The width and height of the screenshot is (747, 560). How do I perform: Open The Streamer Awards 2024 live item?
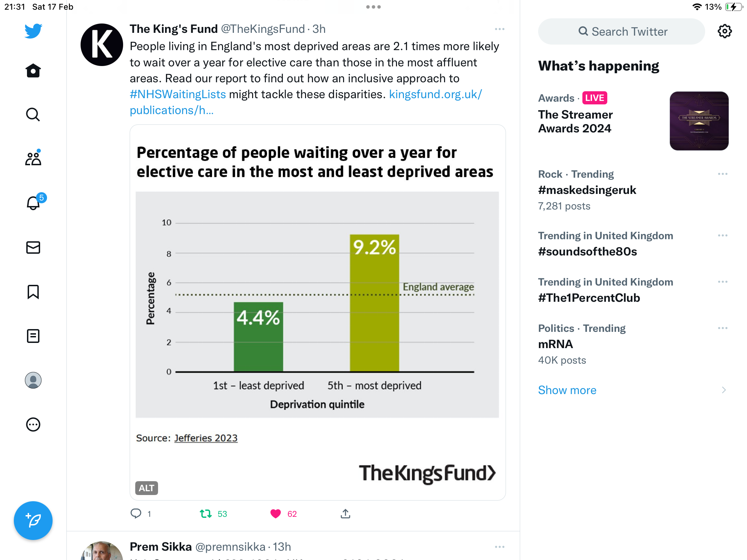click(x=634, y=121)
